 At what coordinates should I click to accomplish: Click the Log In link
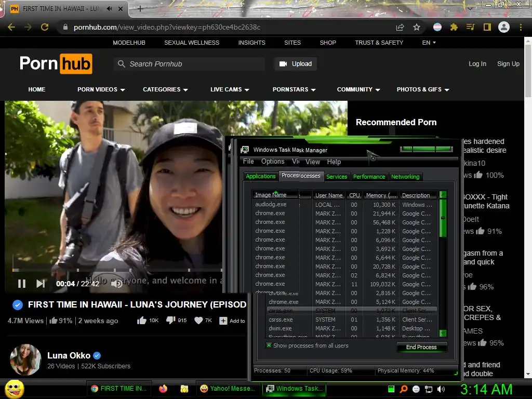[477, 64]
